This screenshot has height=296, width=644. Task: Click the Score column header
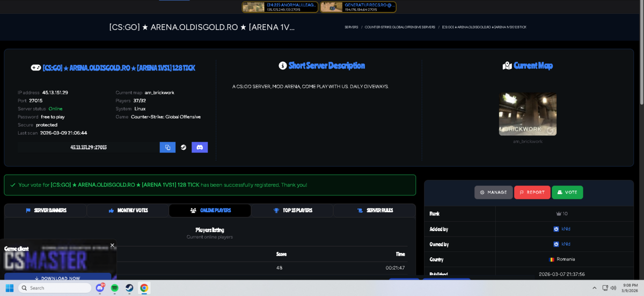(x=281, y=254)
